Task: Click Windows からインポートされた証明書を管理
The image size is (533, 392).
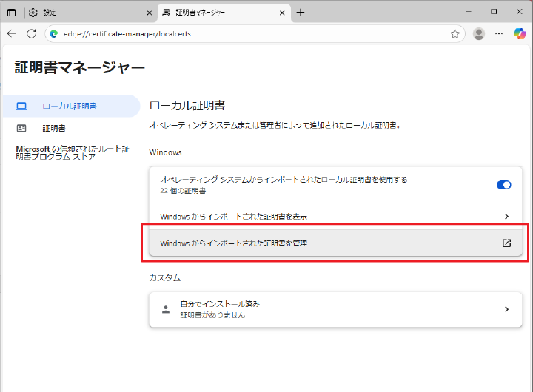Action: 233,243
